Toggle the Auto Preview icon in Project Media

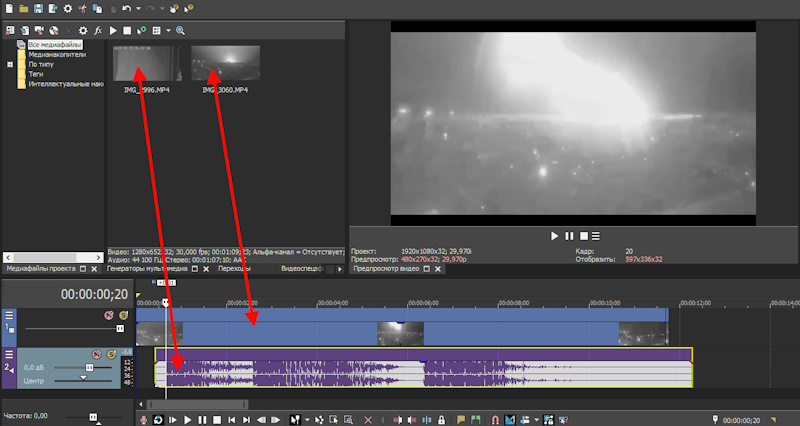click(x=142, y=31)
